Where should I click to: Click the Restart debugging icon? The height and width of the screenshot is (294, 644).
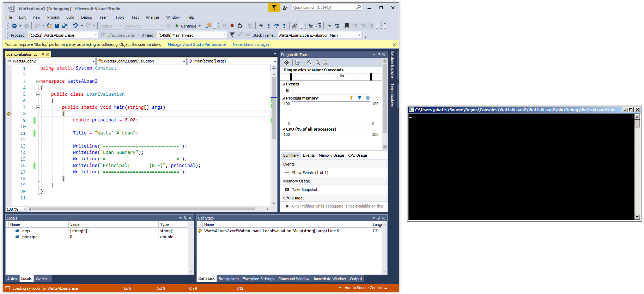(x=240, y=26)
